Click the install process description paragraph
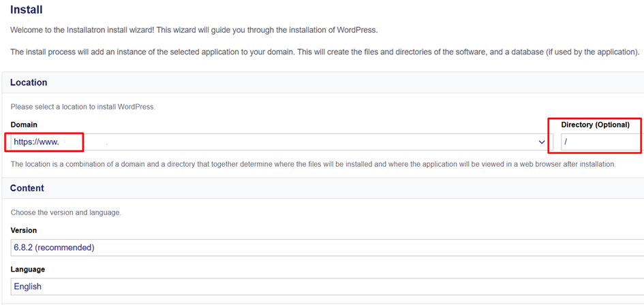Screen dimensions: 644x305 click(324, 52)
